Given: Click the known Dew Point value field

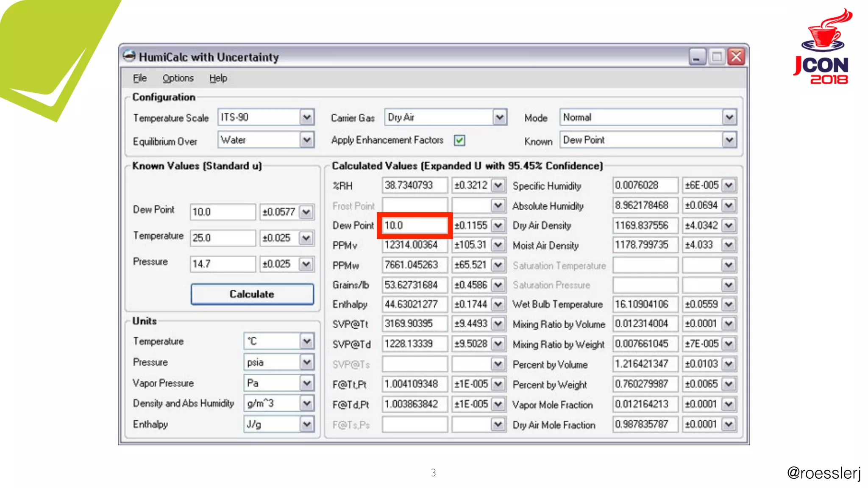Looking at the screenshot, I should (x=223, y=212).
